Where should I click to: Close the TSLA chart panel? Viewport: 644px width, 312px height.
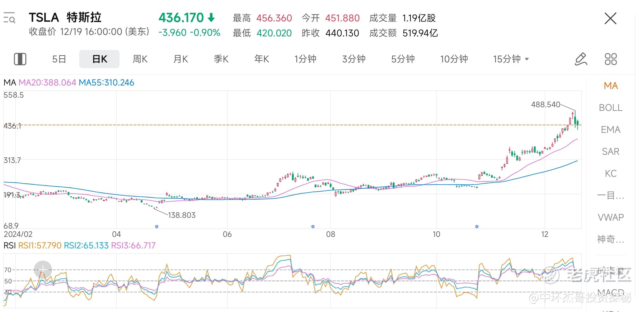[x=611, y=18]
